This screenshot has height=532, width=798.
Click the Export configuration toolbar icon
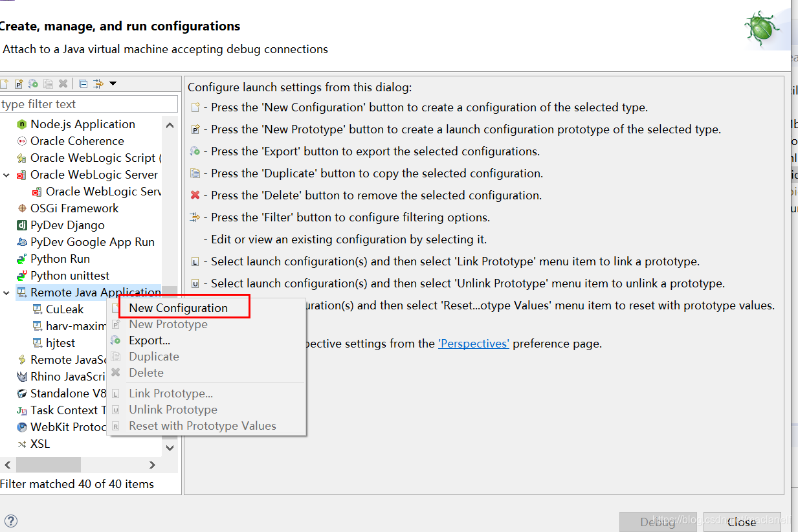[33, 83]
